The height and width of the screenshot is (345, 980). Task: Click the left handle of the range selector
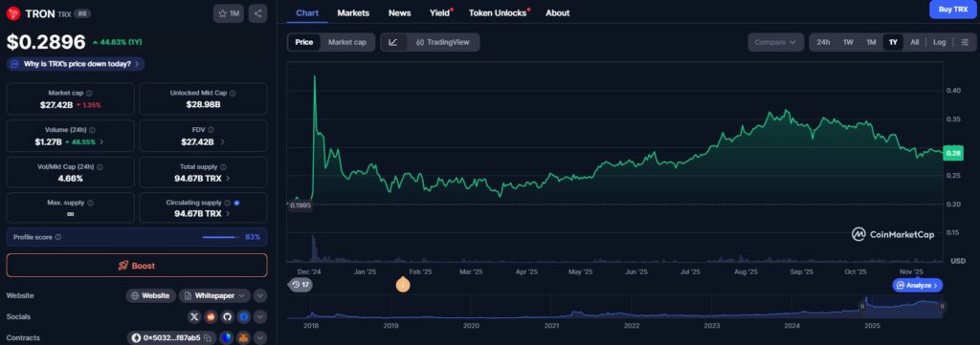862,306
